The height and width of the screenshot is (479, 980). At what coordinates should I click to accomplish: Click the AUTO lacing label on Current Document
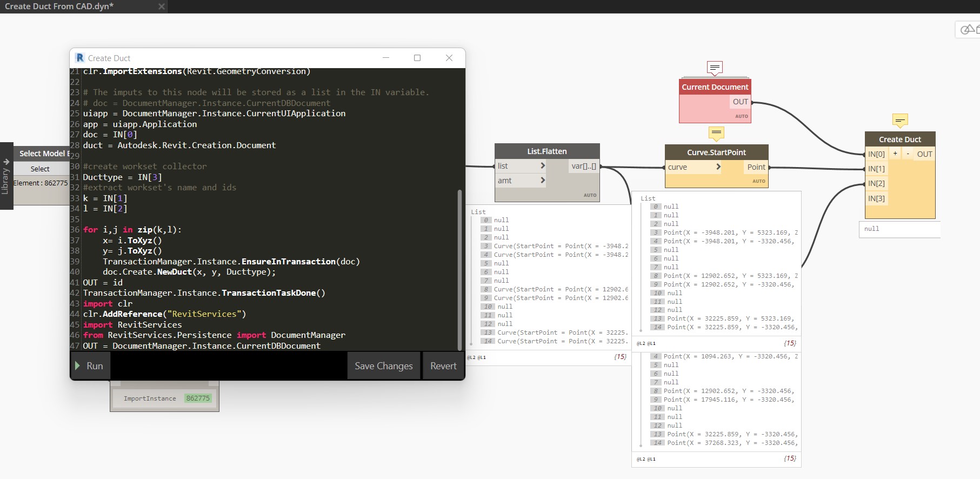(x=741, y=116)
